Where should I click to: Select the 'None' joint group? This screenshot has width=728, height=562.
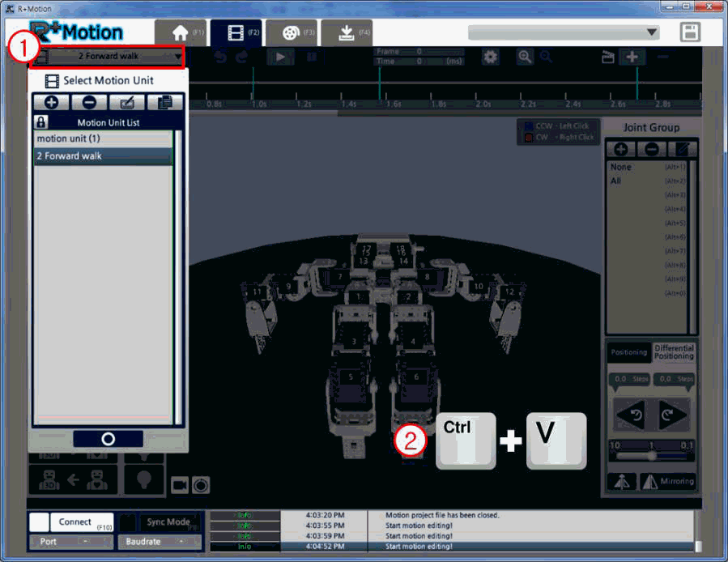(648, 167)
